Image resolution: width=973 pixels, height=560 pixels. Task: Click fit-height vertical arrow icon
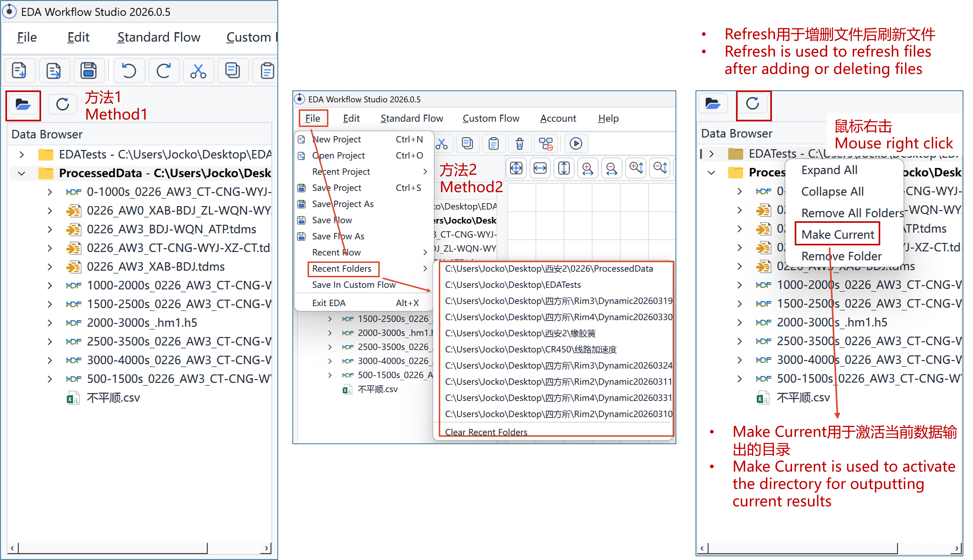coord(564,168)
